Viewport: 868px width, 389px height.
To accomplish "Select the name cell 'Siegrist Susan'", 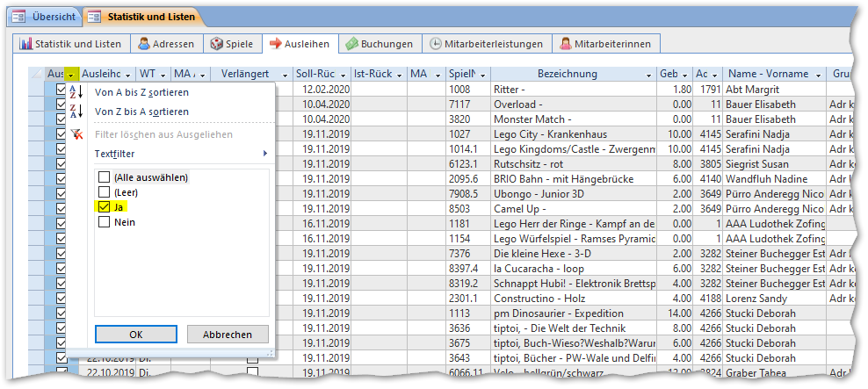I will tap(774, 164).
